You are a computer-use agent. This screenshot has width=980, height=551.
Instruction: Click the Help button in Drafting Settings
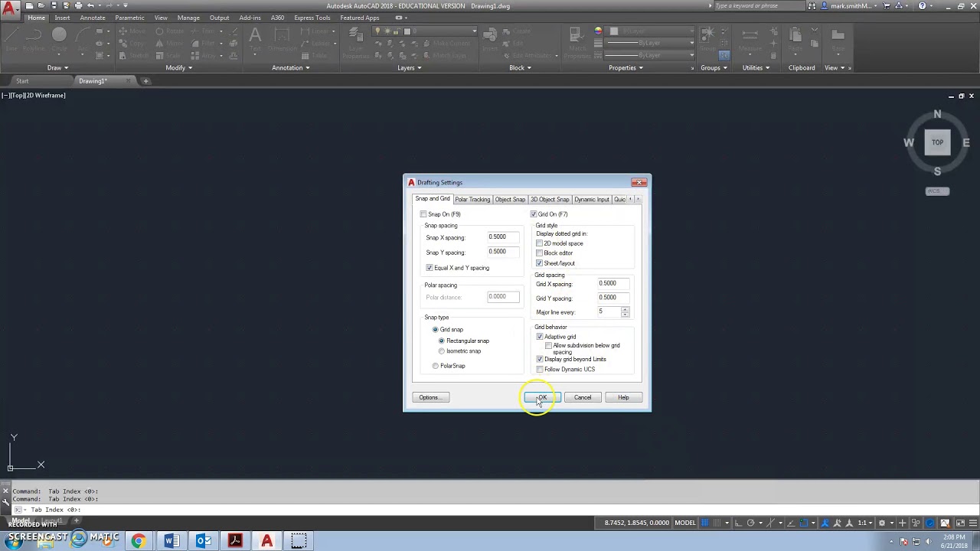pos(623,397)
